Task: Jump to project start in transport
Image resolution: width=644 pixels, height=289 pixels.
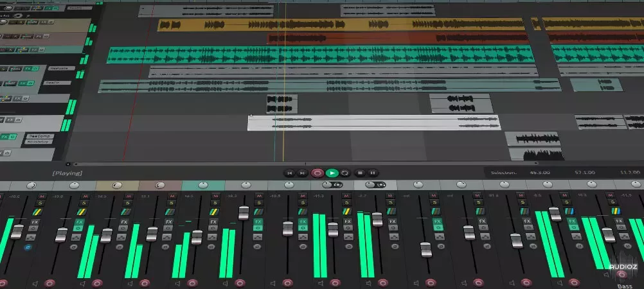Action: coord(289,173)
